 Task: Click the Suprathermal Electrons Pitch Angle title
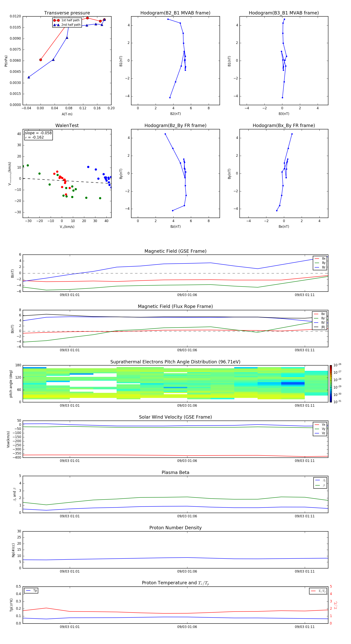pos(175,362)
